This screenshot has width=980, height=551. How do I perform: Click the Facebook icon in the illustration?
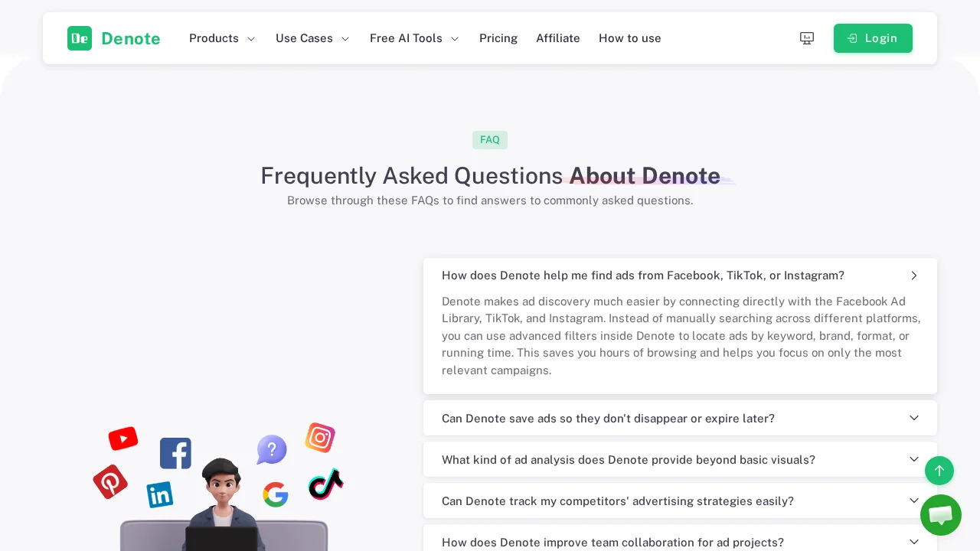(x=175, y=453)
